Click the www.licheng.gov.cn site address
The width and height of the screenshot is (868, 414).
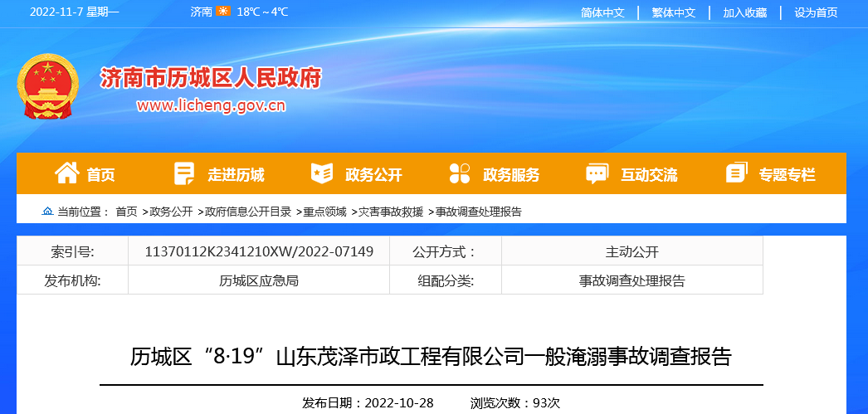[212, 106]
